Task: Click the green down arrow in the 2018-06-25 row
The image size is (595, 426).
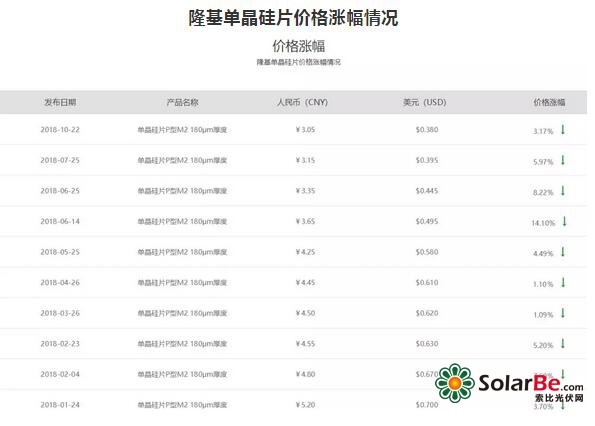Action: coord(563,190)
